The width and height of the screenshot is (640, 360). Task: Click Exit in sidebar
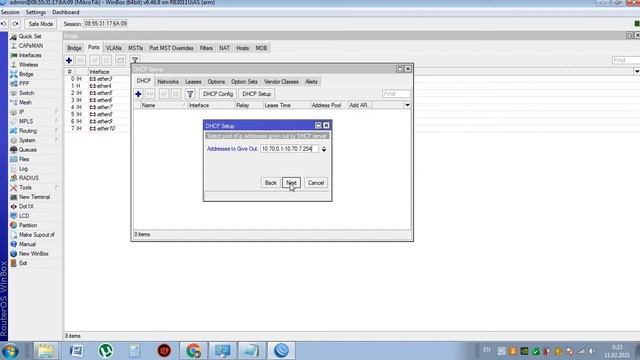[x=23, y=263]
